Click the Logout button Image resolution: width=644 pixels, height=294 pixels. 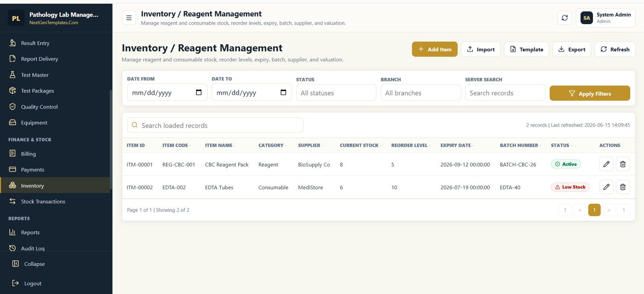pyautogui.click(x=27, y=283)
